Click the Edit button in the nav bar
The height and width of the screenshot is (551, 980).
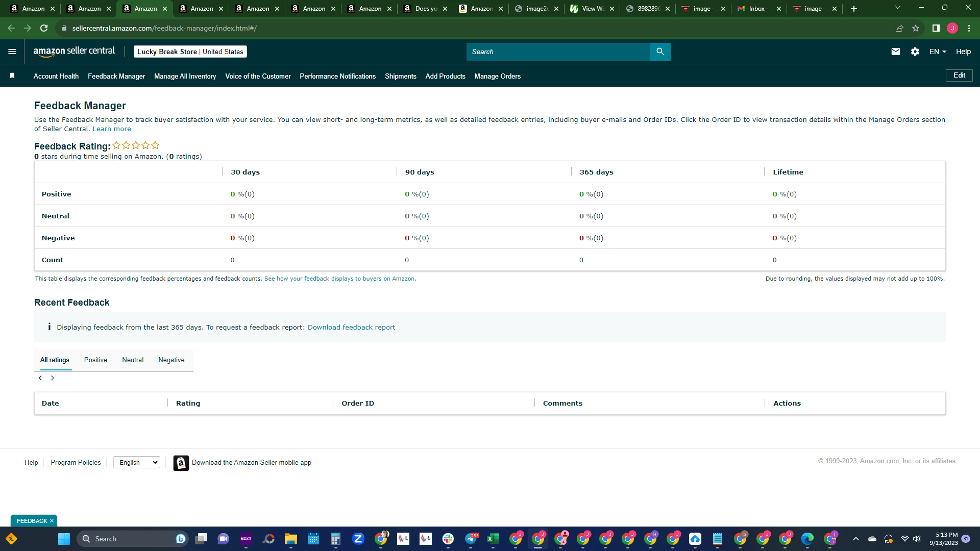959,76
